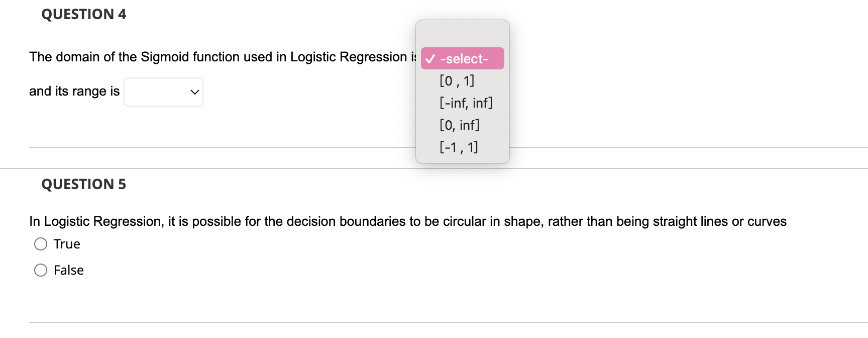Choose "[-inf, inf]" as the sigmoid domain
The image size is (868, 338).
pyautogui.click(x=466, y=102)
